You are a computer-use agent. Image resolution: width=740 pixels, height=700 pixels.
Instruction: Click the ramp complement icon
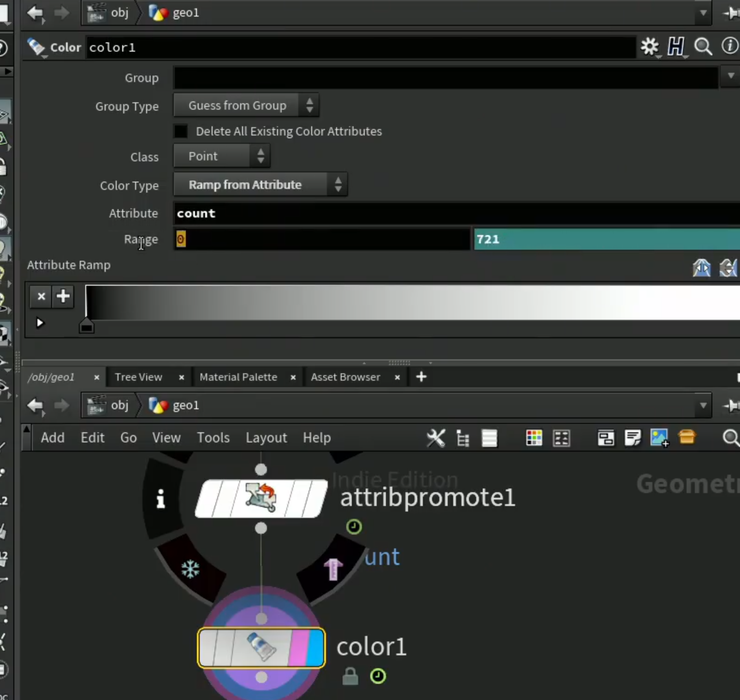pyautogui.click(x=728, y=268)
